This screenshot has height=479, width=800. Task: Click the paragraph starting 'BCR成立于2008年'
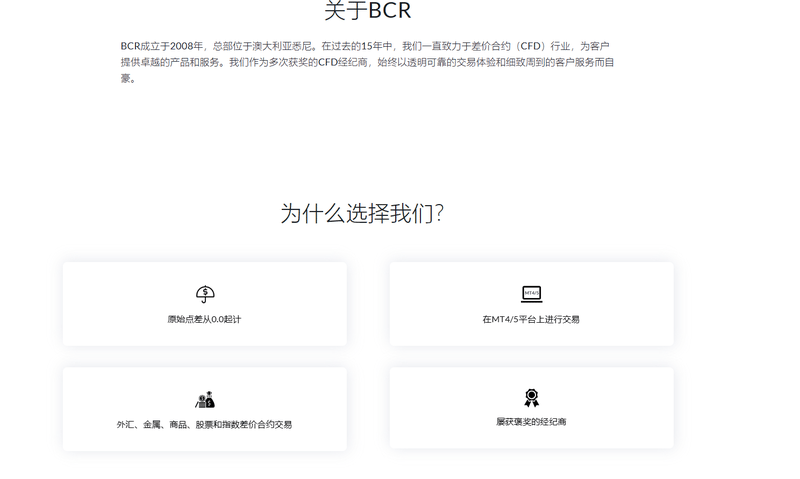[367, 62]
